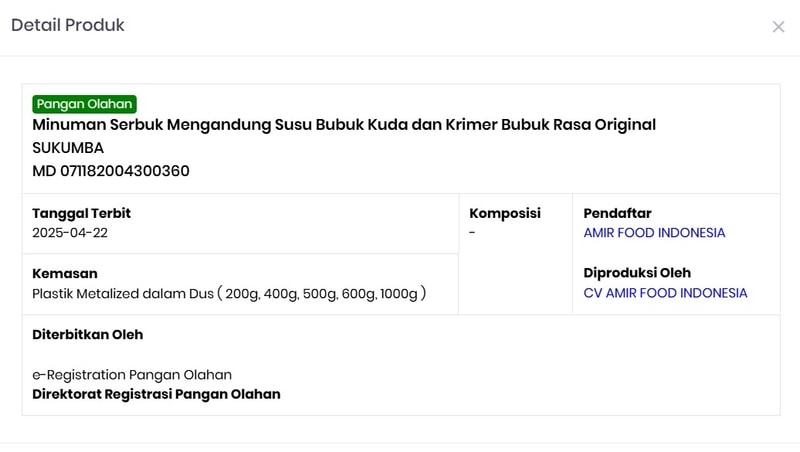The height and width of the screenshot is (452, 800).
Task: Select the issue date 2025-04-22
Action: (70, 233)
